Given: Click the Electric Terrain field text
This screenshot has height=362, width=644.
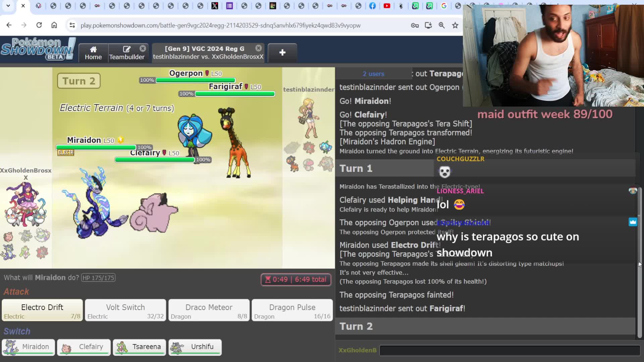Looking at the screenshot, I should [117, 108].
